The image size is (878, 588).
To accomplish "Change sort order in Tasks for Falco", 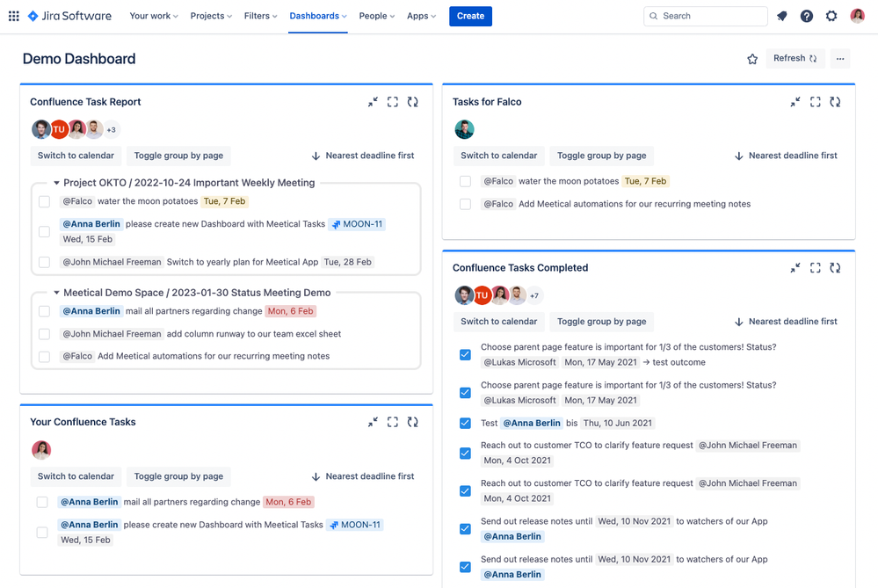I will pos(787,156).
